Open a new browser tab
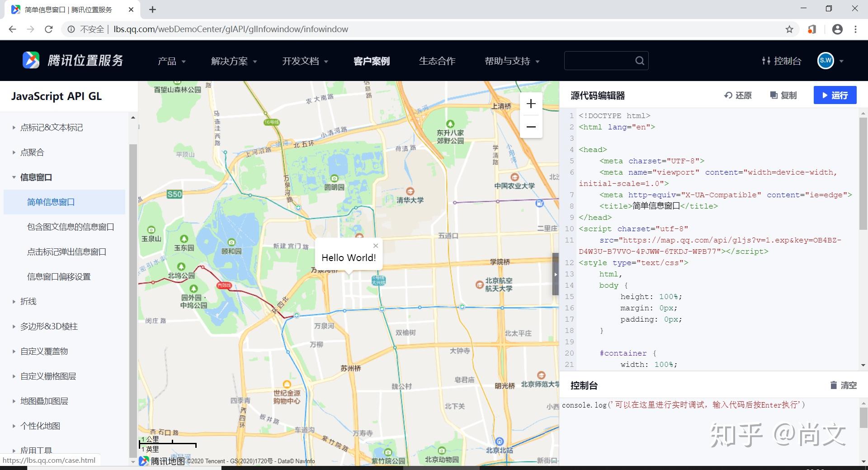The height and width of the screenshot is (470, 868). tap(153, 9)
